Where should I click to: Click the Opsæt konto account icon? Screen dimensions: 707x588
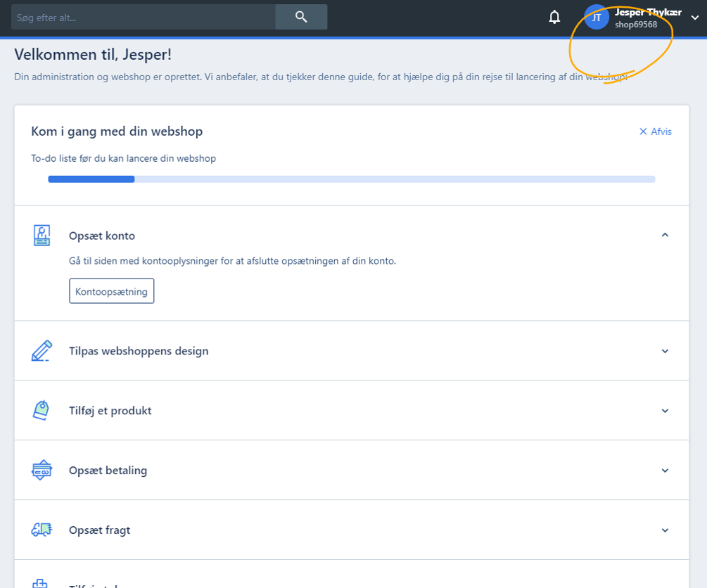pos(42,236)
